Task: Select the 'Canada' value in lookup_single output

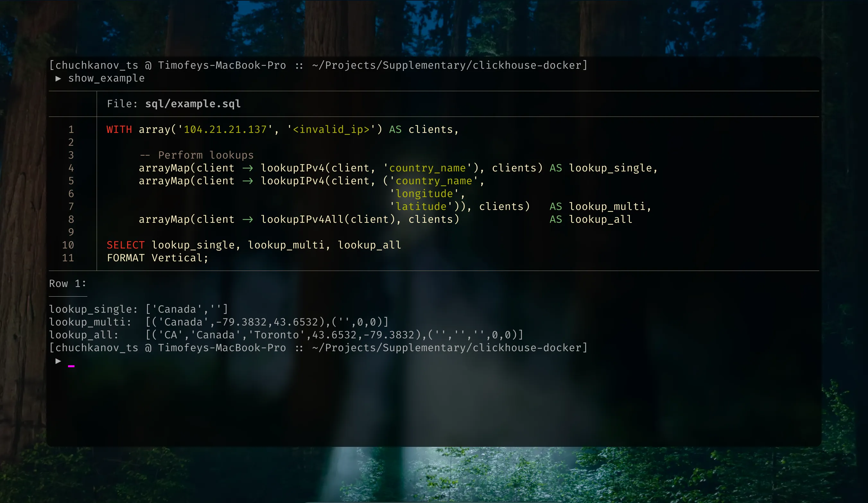Action: point(178,309)
